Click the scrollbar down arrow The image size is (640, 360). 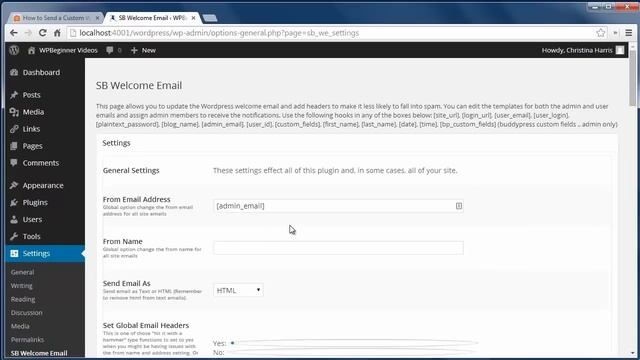(632, 353)
